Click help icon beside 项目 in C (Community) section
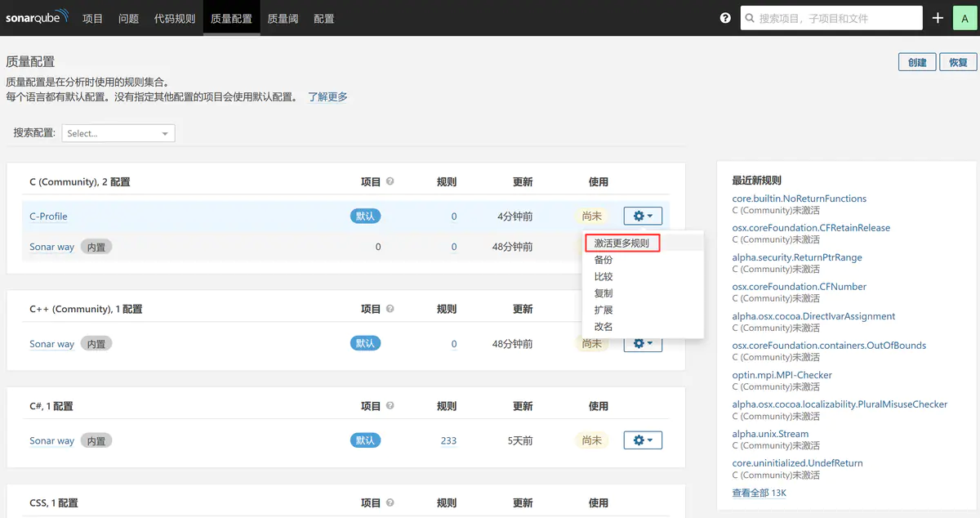The width and height of the screenshot is (980, 518). [390, 181]
